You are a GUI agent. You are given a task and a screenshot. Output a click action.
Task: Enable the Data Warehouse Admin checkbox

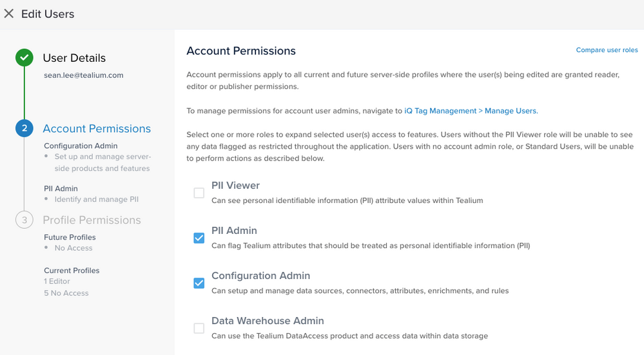(199, 328)
